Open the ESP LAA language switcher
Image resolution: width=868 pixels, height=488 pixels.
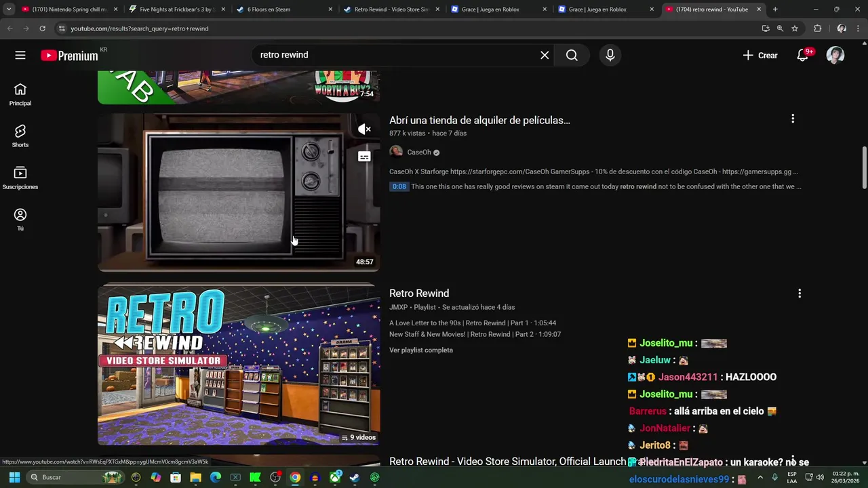pos(792,477)
